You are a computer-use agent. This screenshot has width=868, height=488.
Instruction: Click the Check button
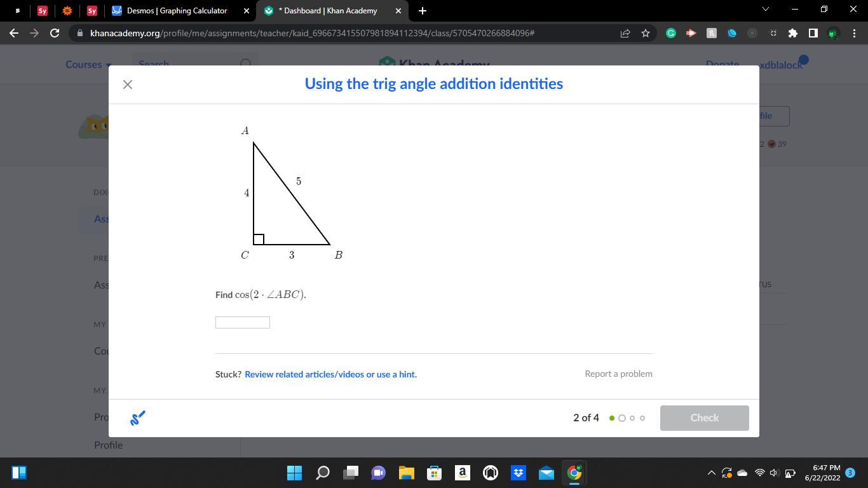704,418
